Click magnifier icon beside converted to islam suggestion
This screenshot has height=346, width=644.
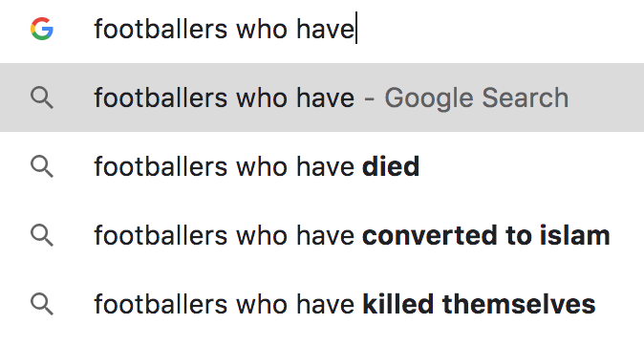[42, 235]
